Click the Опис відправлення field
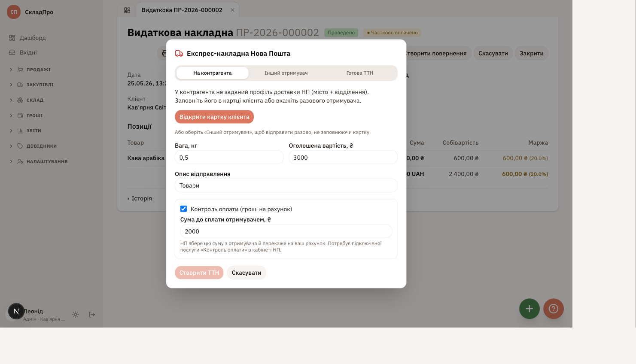636x364 pixels. tap(286, 185)
